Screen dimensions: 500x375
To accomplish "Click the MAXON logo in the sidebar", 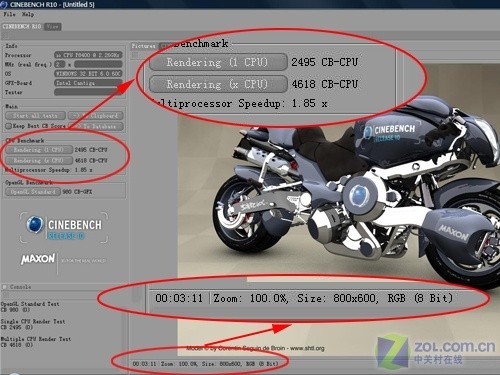I will click(x=38, y=259).
